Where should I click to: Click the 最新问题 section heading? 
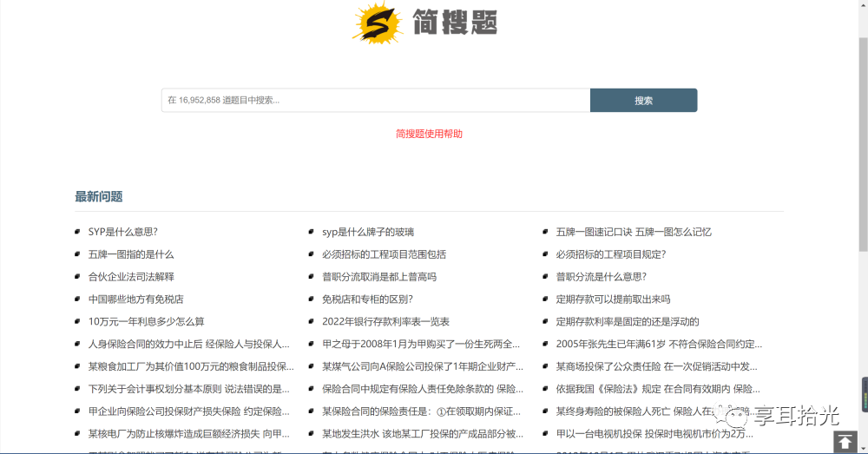tap(99, 196)
